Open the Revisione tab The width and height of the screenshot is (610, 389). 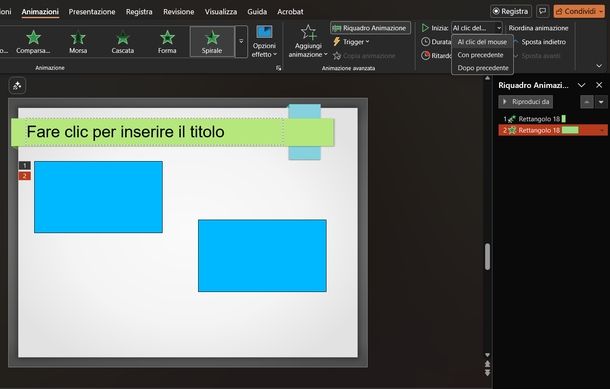click(x=179, y=12)
